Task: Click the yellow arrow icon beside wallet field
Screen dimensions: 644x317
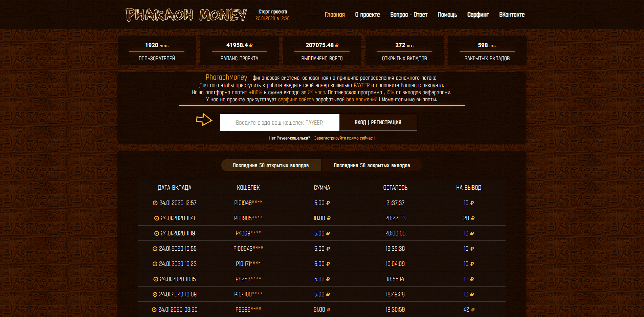Action: click(x=204, y=120)
